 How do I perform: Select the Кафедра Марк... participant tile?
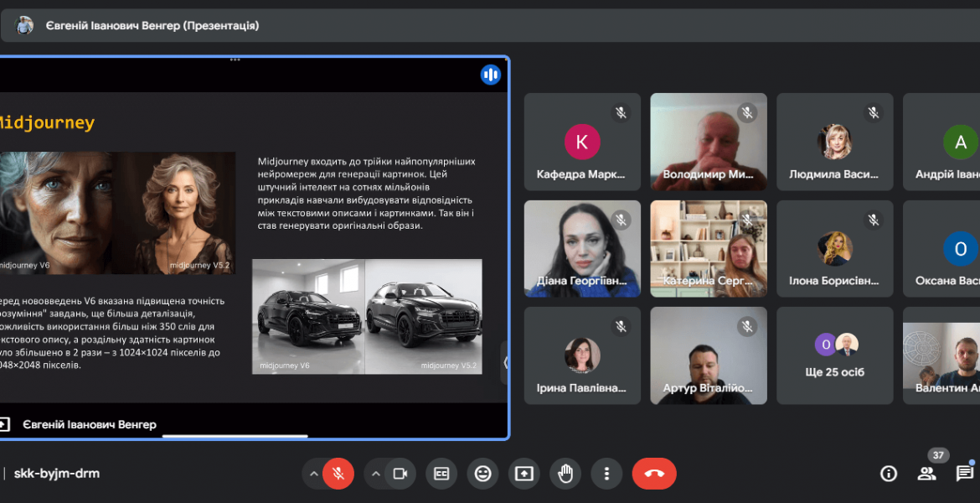(x=582, y=142)
